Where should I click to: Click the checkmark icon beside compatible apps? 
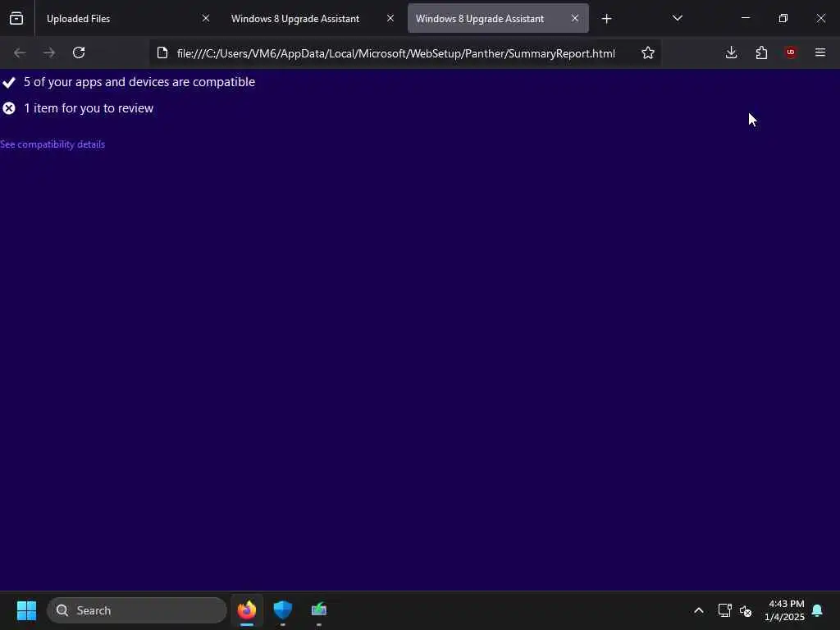point(9,83)
